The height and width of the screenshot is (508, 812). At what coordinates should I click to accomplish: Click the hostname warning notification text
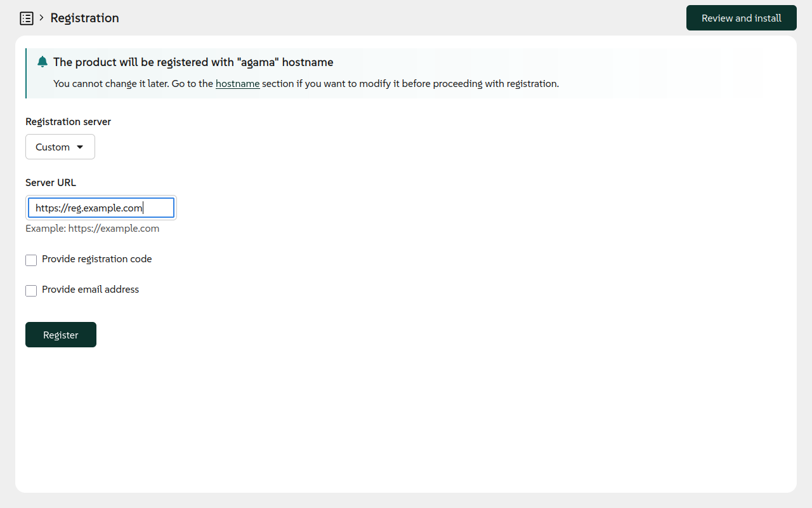pyautogui.click(x=193, y=62)
